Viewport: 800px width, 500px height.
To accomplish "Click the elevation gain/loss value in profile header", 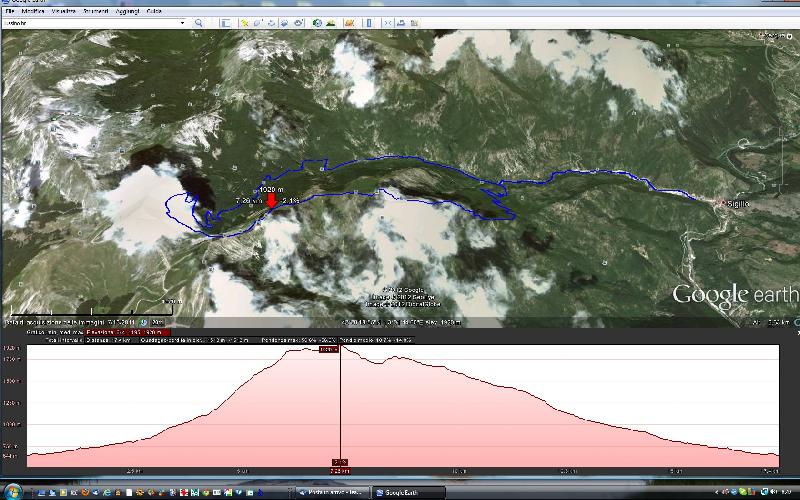I will tap(194, 340).
